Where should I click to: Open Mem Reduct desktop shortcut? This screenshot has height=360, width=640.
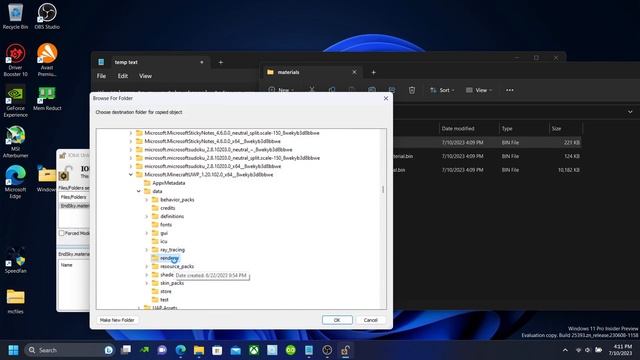coord(47,98)
